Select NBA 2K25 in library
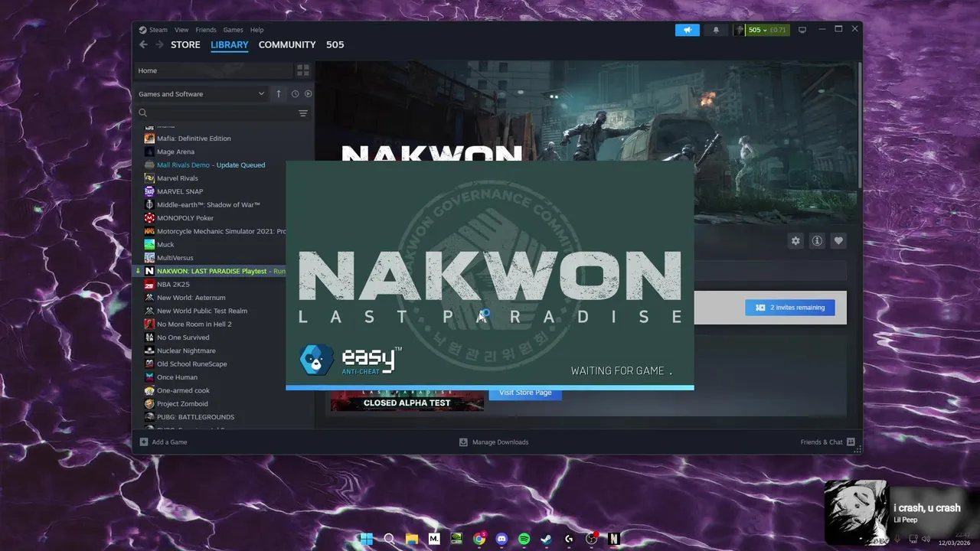Viewport: 980px width, 551px height. pos(173,284)
